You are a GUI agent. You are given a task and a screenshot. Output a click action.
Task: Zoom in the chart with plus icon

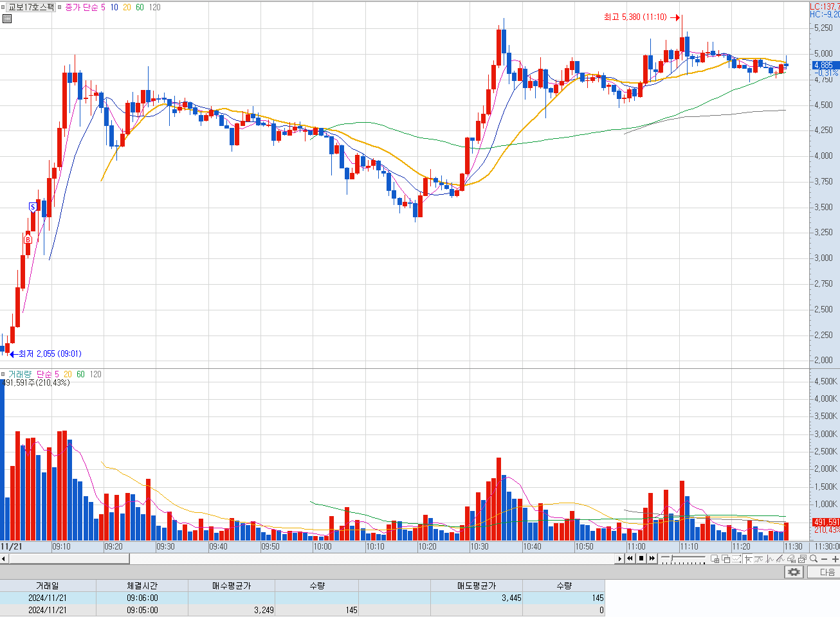[835, 559]
